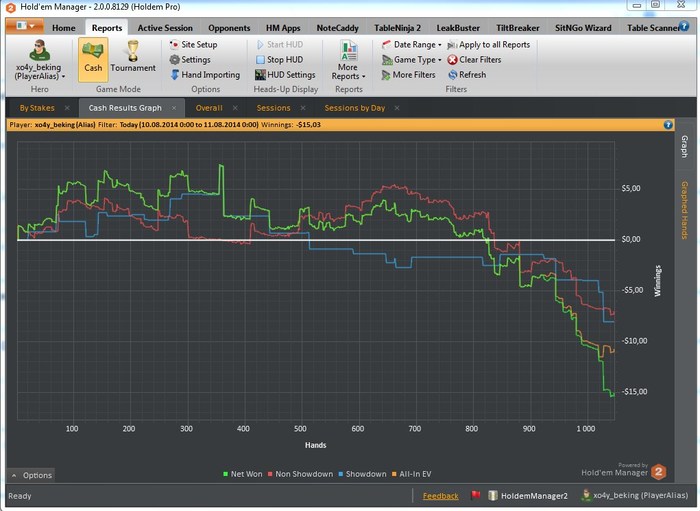This screenshot has height=511, width=700.
Task: Select Cash game mode
Action: coord(93,59)
